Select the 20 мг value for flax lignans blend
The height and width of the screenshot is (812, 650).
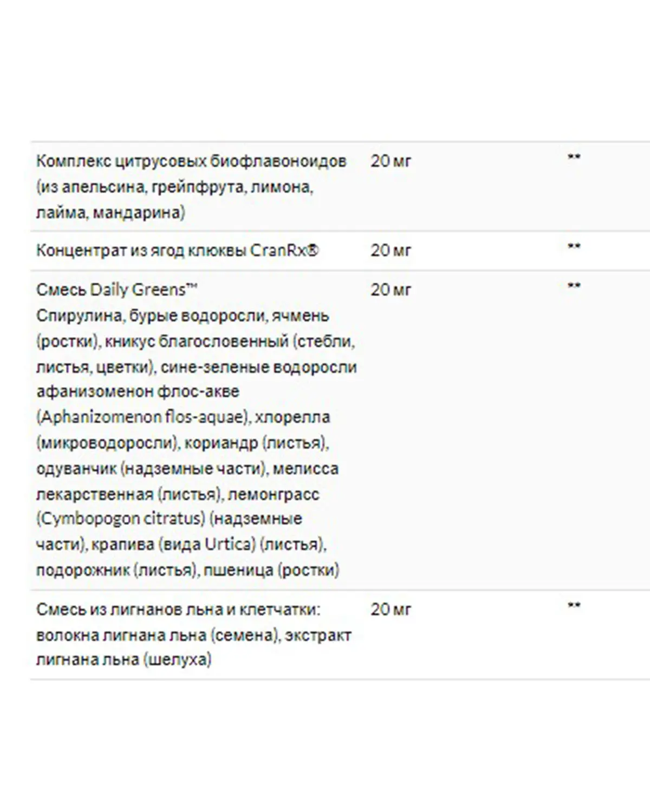[391, 610]
